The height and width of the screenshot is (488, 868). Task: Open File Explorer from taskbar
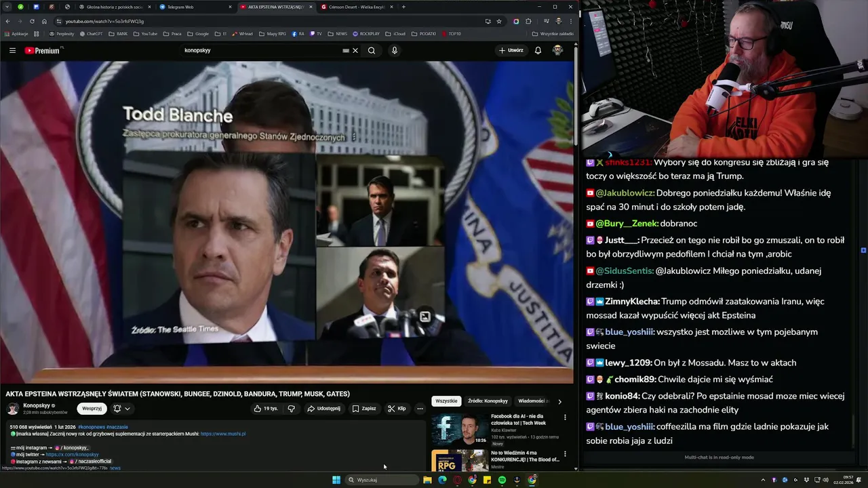pos(427,480)
